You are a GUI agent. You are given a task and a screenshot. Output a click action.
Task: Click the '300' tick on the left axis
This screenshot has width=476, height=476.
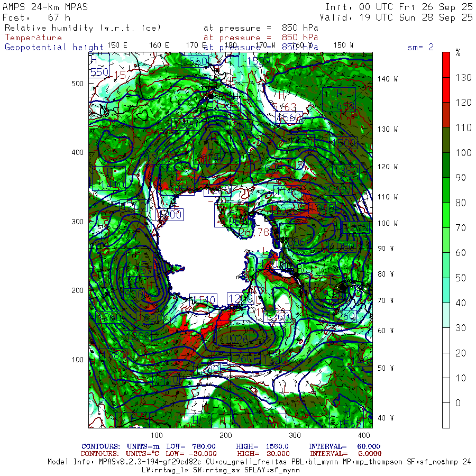coord(77,222)
